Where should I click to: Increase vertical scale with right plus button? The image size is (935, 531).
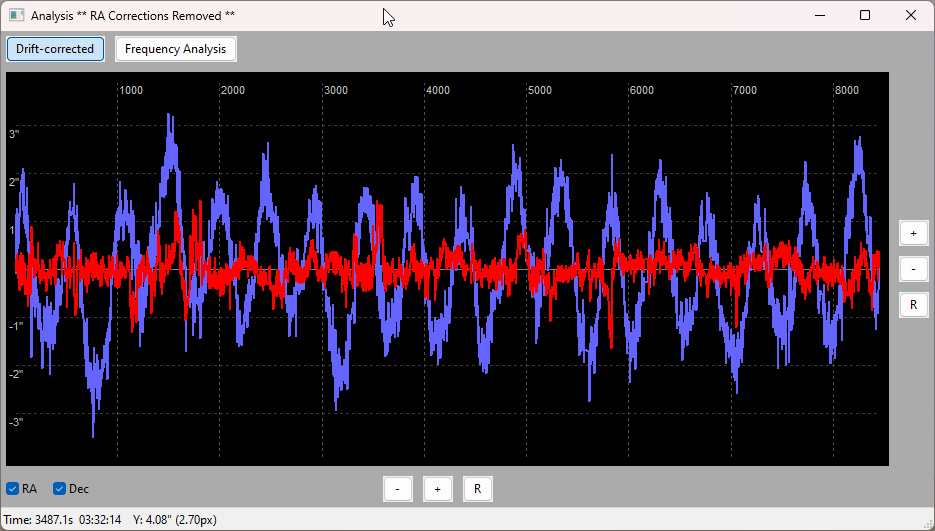point(914,233)
